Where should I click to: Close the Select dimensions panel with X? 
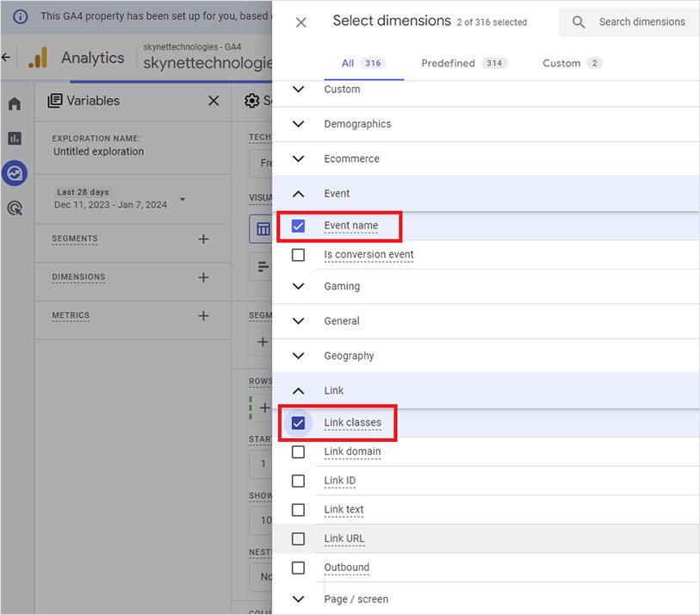[x=300, y=22]
